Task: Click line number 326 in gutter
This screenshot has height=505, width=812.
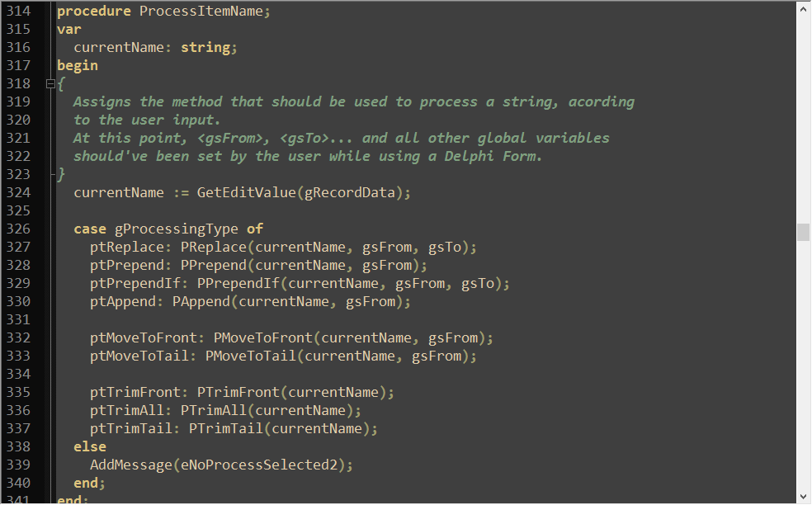Action: 17,229
